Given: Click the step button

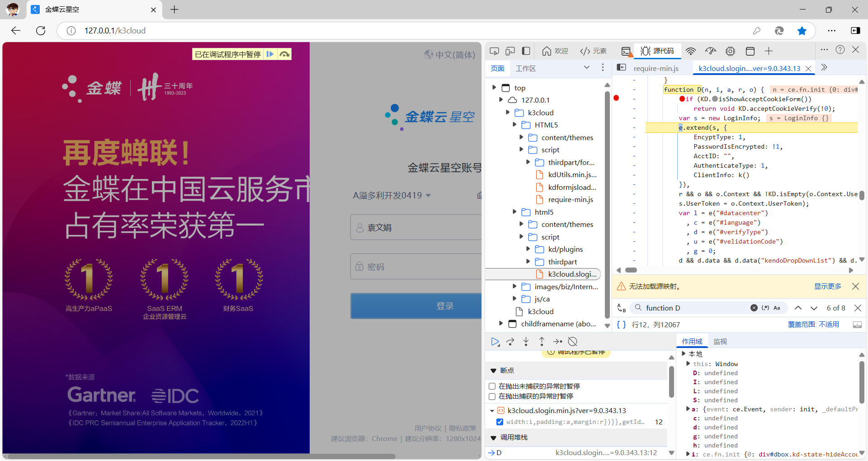Looking at the screenshot, I should [x=557, y=342].
